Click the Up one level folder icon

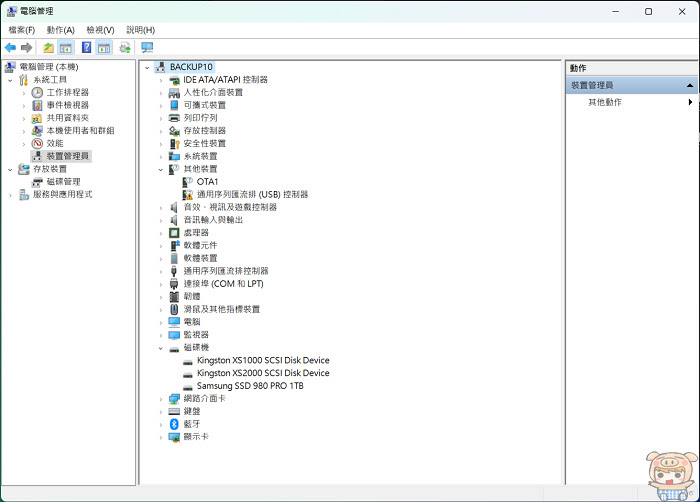click(48, 47)
